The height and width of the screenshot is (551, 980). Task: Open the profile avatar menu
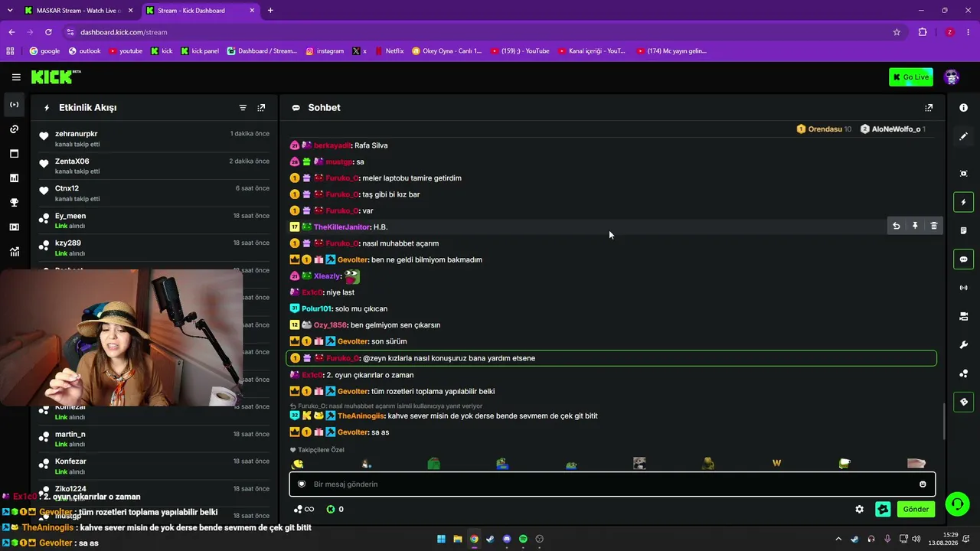(952, 77)
